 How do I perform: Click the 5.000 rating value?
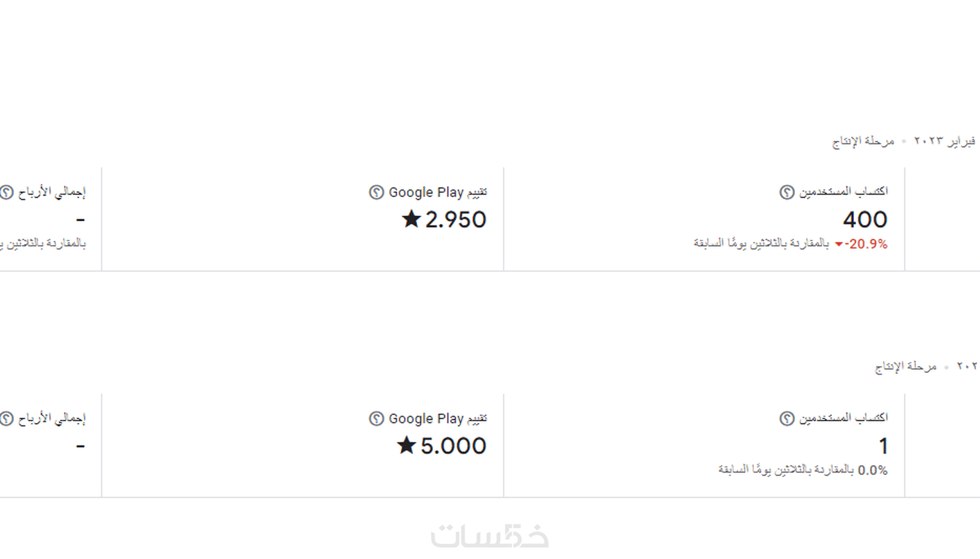point(453,446)
